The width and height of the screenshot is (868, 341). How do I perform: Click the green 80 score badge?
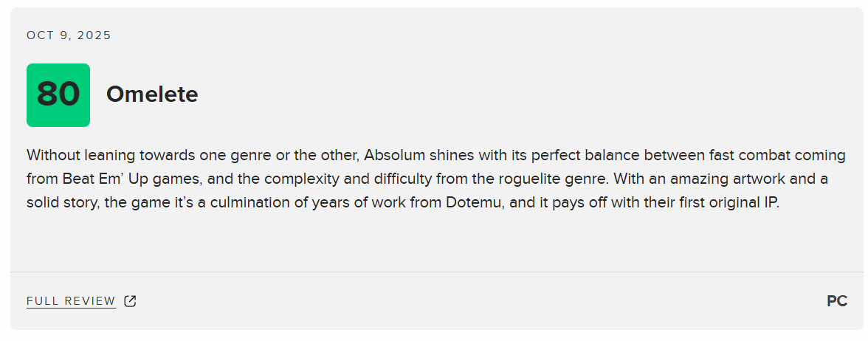pos(58,95)
